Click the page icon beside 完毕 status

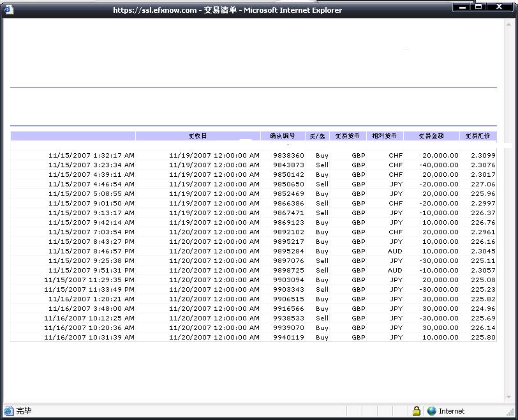pyautogui.click(x=8, y=411)
